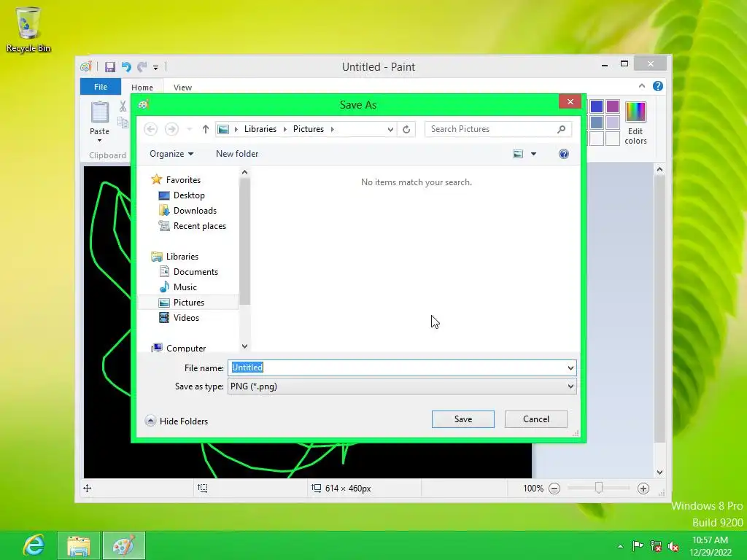Viewport: 747px width, 560px height.
Task: Select Libraries in the navigation pane
Action: pos(182,257)
